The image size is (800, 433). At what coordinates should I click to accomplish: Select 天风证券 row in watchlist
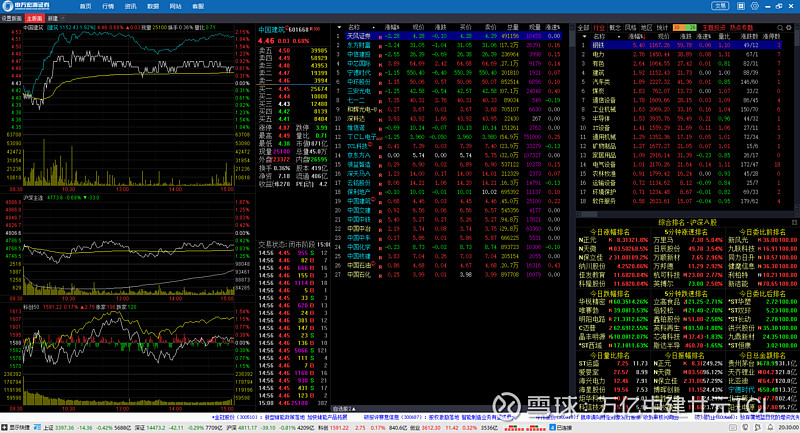[447, 36]
